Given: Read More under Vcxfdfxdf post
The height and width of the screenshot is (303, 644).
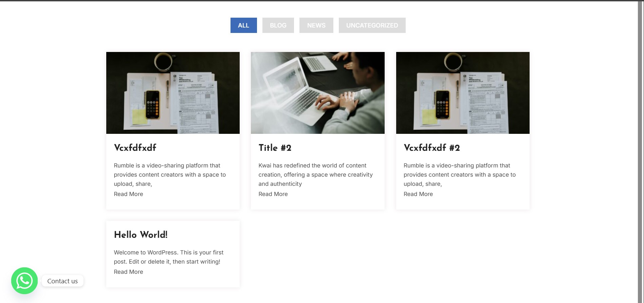Looking at the screenshot, I should click(128, 194).
